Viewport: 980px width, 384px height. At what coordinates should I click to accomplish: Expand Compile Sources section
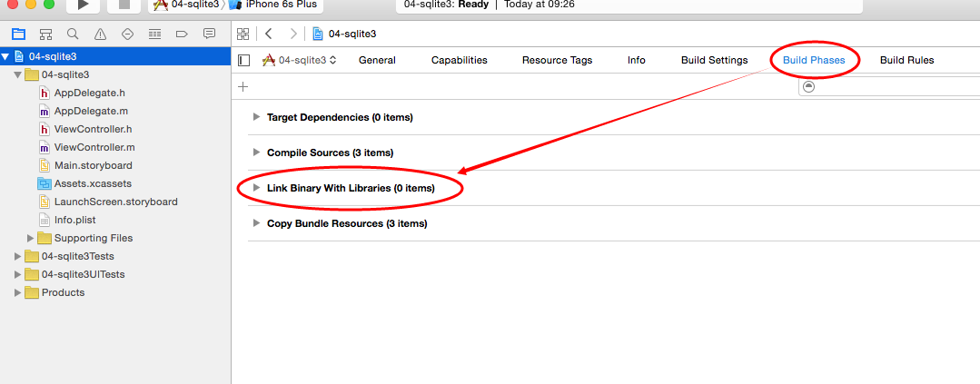(x=255, y=153)
